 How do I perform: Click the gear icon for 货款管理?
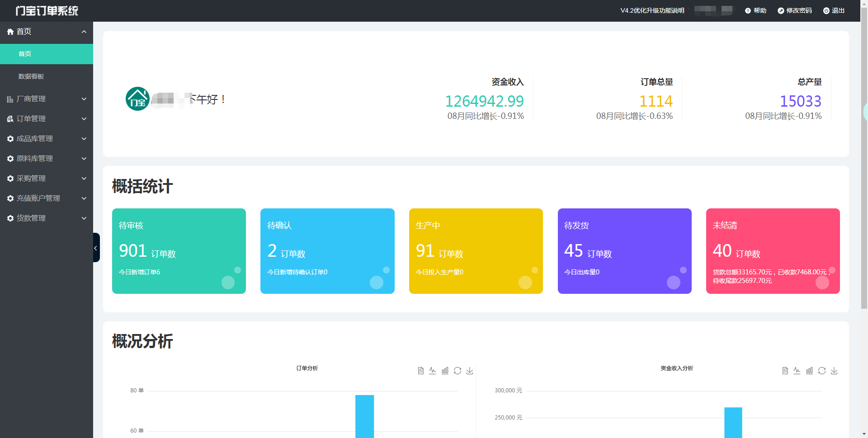click(10, 218)
